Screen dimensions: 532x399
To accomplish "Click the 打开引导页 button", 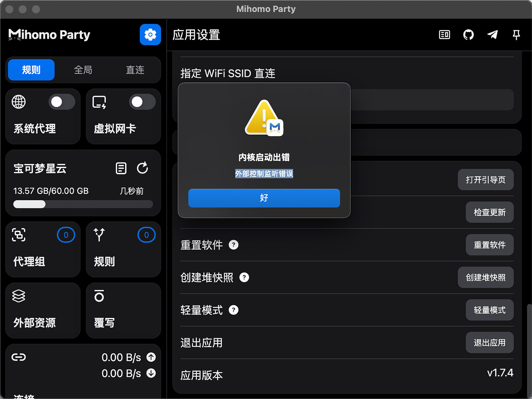I will point(486,180).
